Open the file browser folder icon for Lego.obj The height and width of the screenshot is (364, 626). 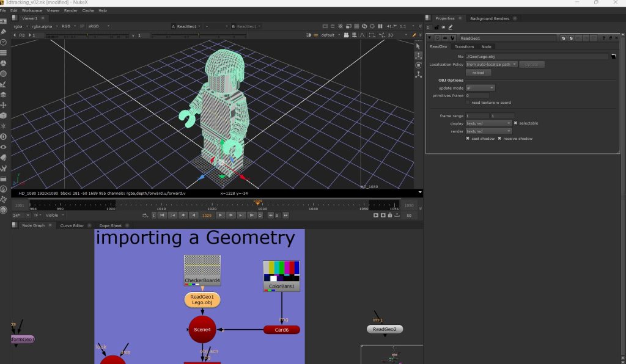614,57
